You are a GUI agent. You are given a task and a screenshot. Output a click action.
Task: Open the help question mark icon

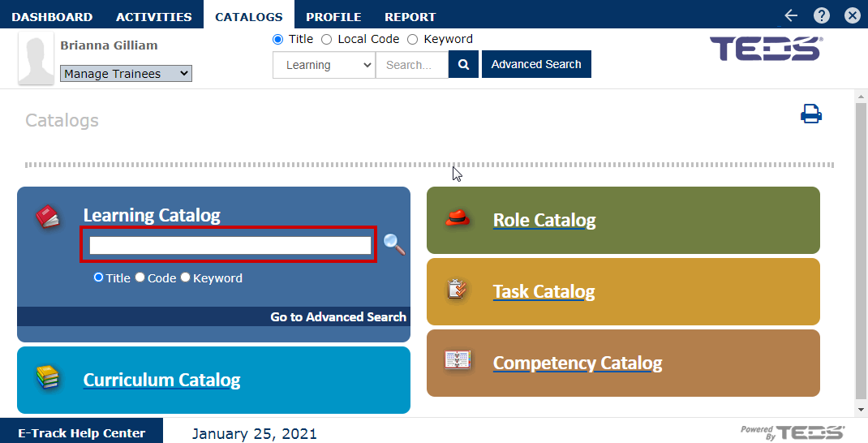tap(822, 15)
